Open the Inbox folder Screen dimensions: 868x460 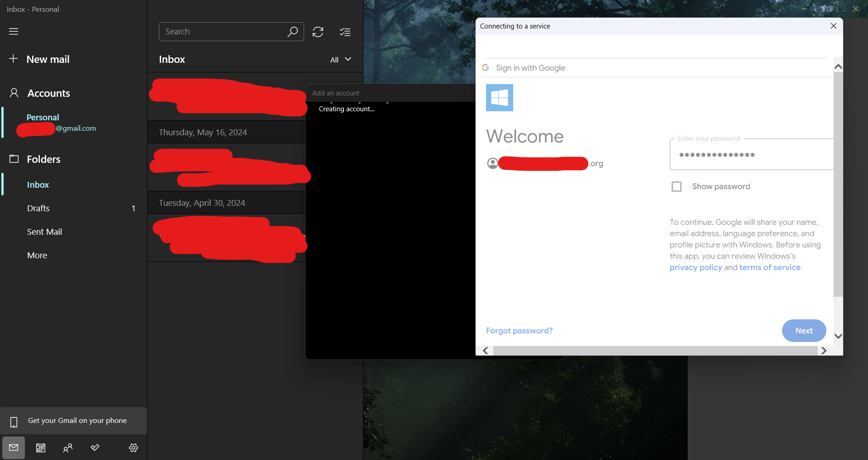tap(38, 185)
